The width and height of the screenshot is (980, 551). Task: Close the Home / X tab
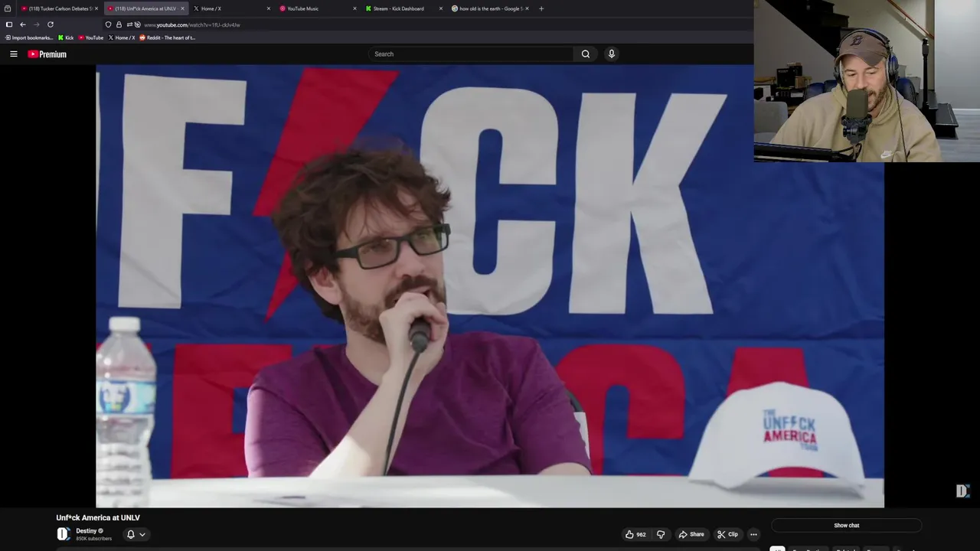268,8
